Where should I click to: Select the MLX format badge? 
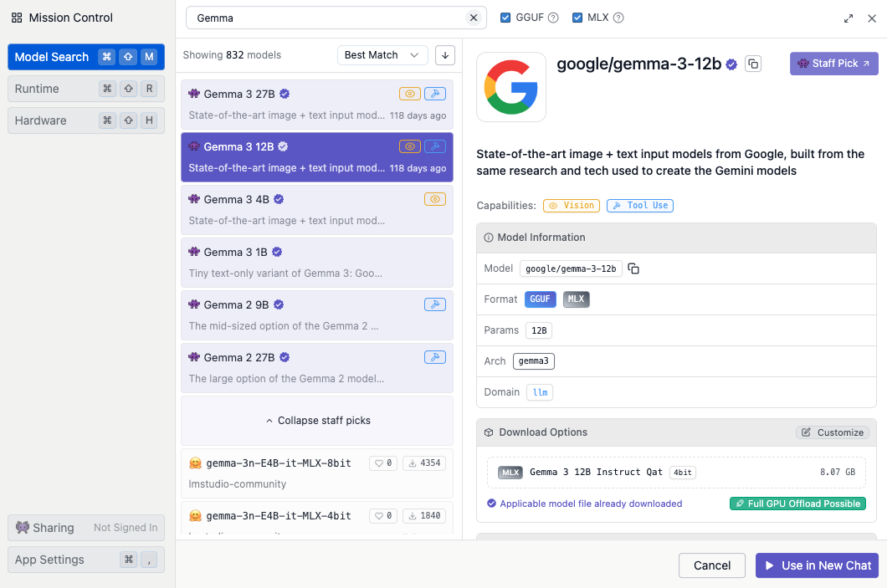[576, 299]
